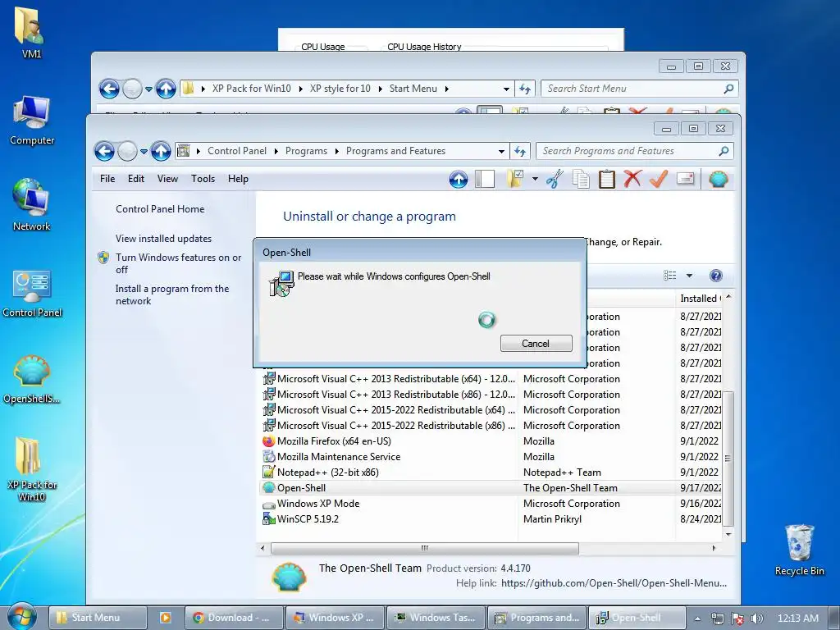Select the Recycle Bin desktop icon
Screen dimensions: 840x630
click(799, 550)
